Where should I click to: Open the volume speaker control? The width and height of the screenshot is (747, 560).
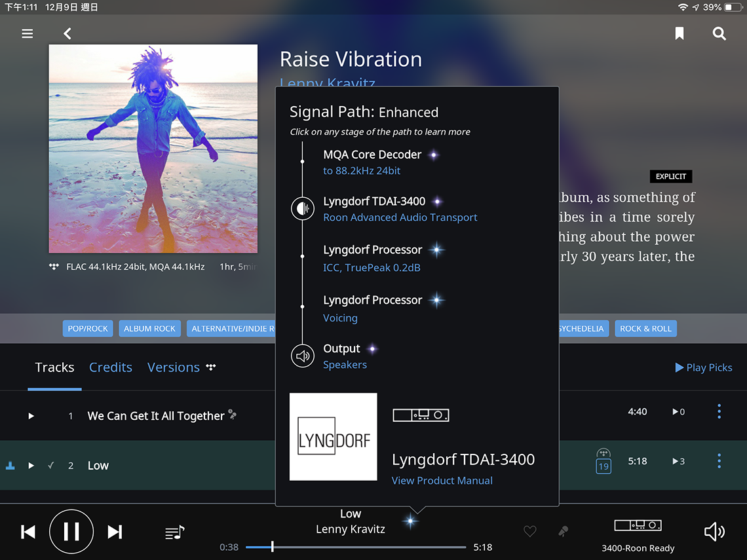click(x=714, y=531)
